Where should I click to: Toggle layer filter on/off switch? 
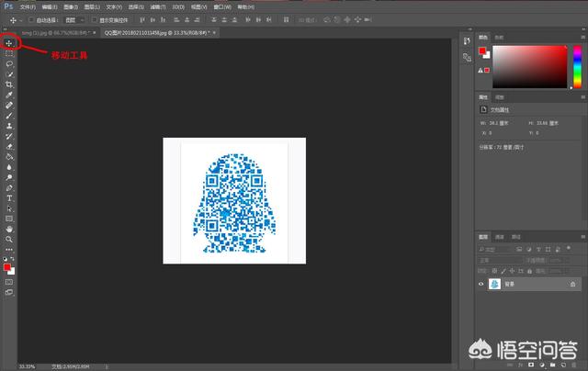pyautogui.click(x=569, y=249)
